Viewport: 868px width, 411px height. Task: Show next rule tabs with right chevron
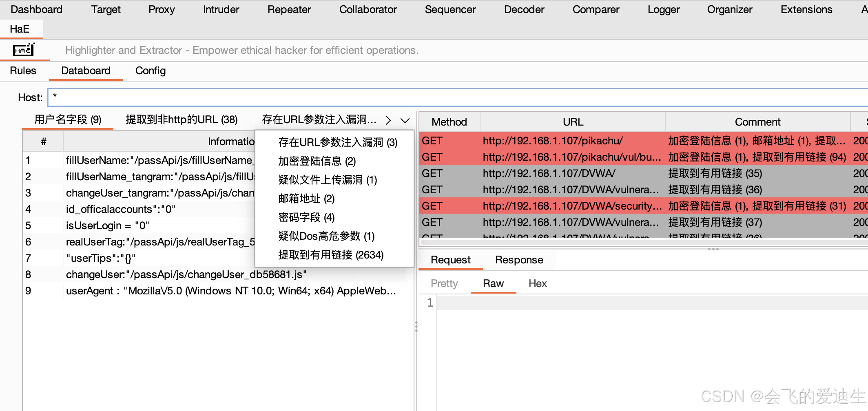388,120
